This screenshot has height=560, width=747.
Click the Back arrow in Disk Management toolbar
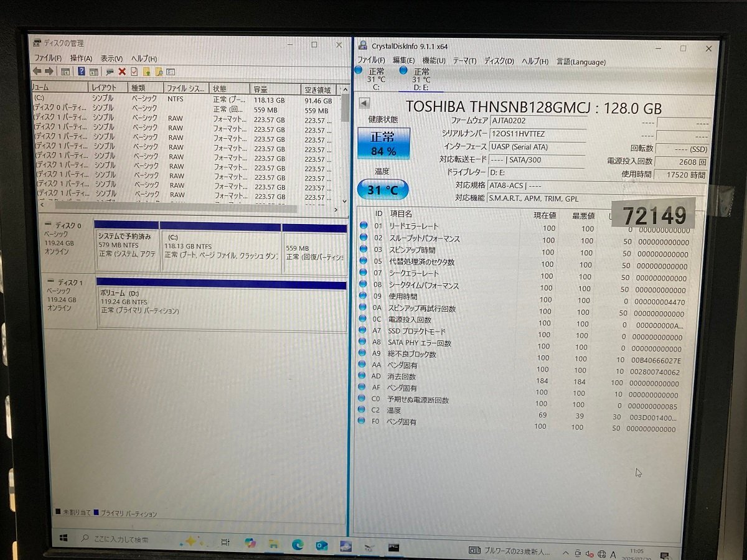pos(37,72)
